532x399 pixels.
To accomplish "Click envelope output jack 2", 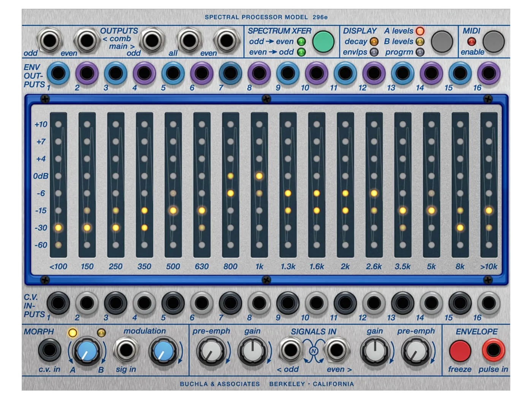I will tap(87, 73).
